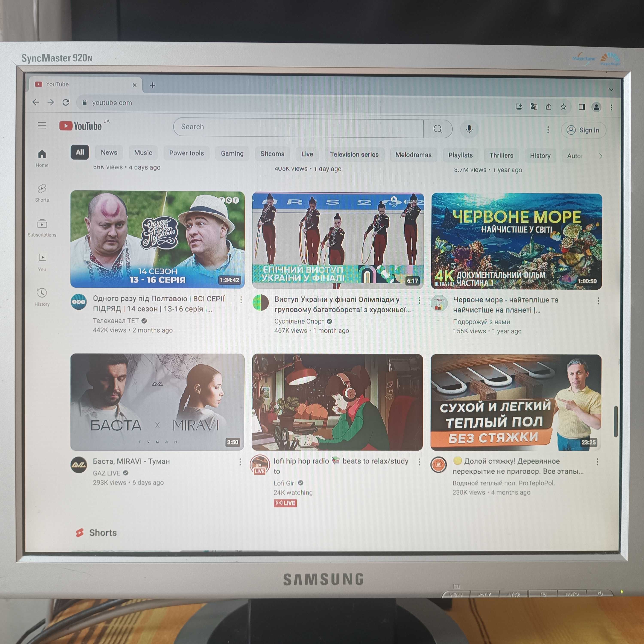Open options for Червоне море video
The image size is (644, 644).
(x=598, y=301)
